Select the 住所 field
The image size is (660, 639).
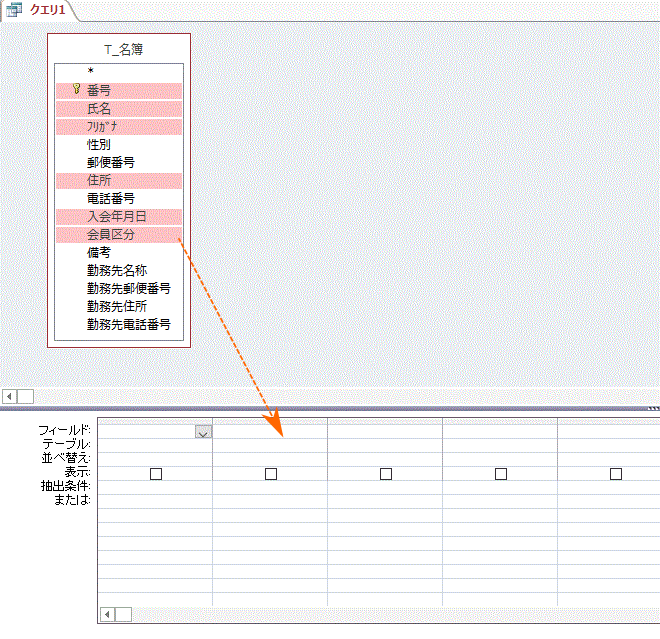pos(119,181)
